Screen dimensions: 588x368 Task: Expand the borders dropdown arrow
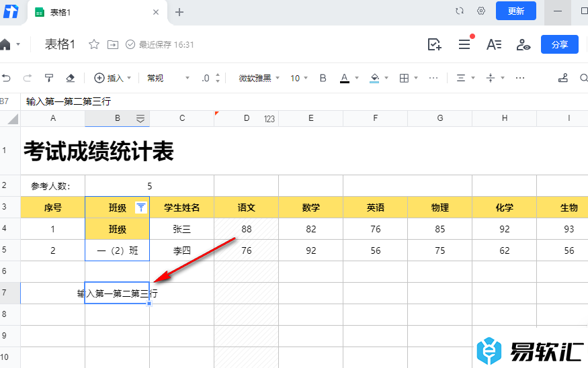416,78
